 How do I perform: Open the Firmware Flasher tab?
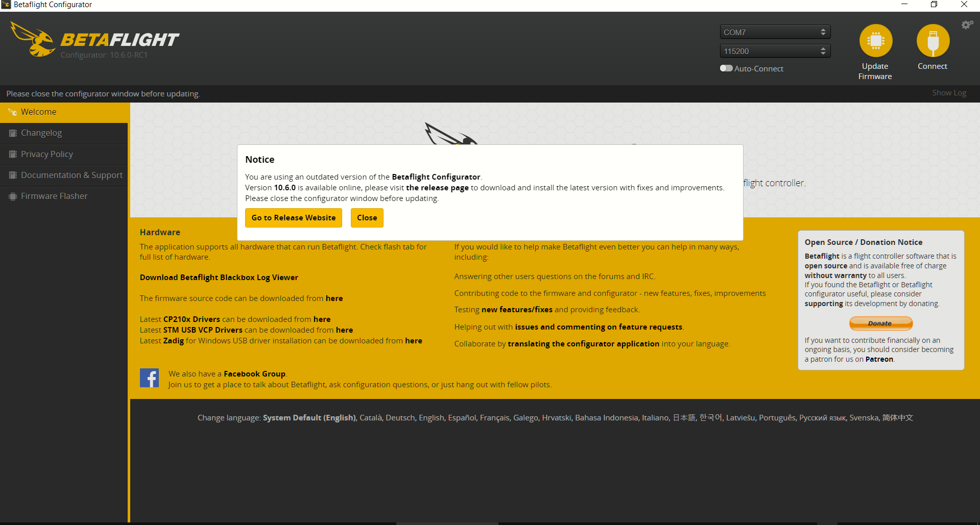point(64,196)
